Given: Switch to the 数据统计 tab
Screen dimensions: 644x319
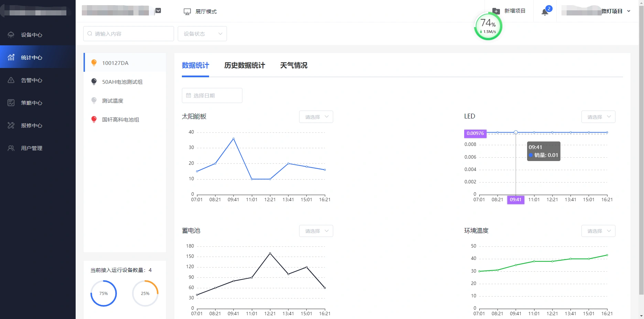Looking at the screenshot, I should (x=195, y=65).
